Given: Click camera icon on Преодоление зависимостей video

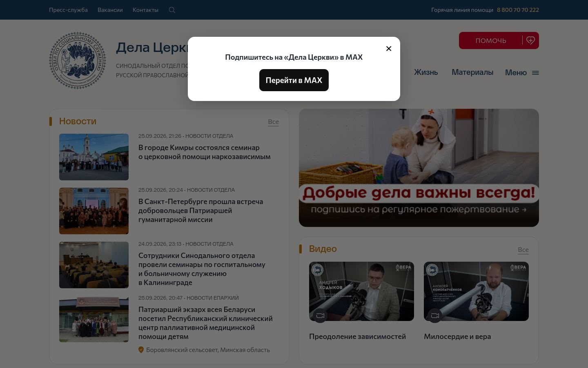Looking at the screenshot, I should pos(320,315).
